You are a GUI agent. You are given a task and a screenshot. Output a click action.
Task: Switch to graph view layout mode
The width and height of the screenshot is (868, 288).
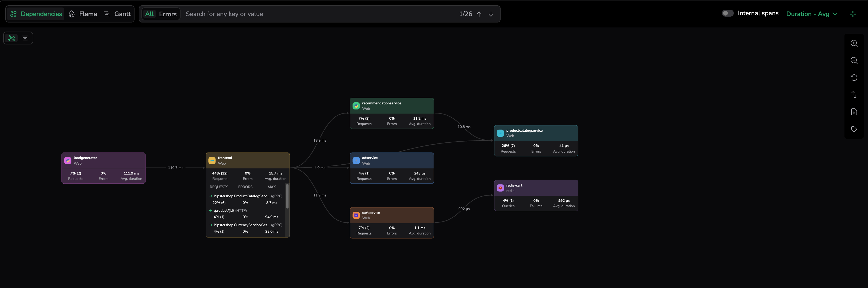(11, 38)
